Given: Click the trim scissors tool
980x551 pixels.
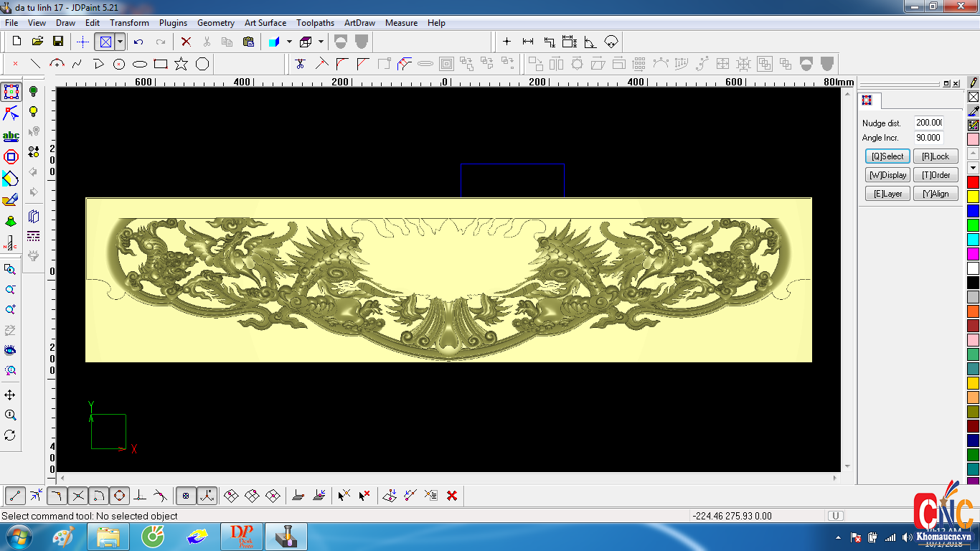Looking at the screenshot, I should pos(300,64).
